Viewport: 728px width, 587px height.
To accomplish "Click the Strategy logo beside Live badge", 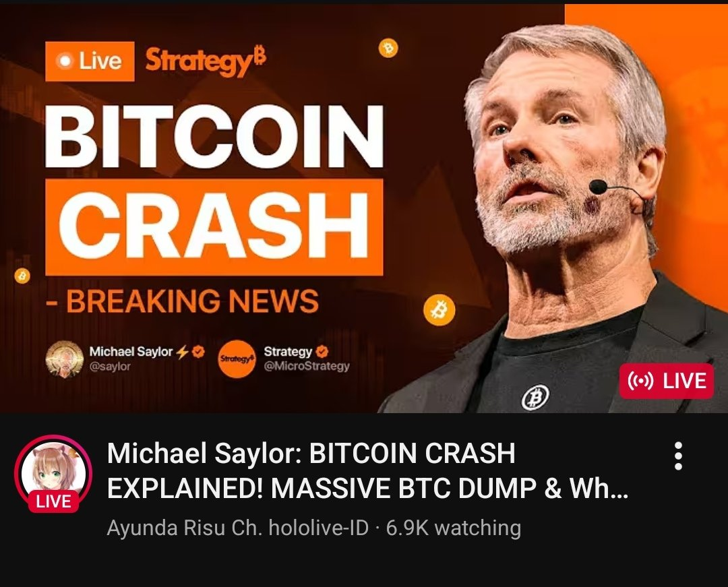I will tap(206, 61).
